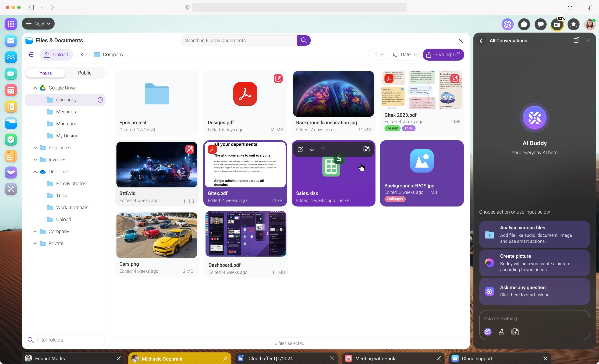Open the Meeting with Paula tab
Screen dimensions: 599x364
click(376, 358)
